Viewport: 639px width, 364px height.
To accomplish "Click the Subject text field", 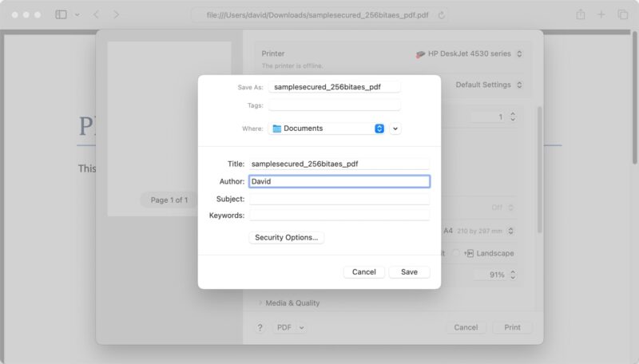I will coord(339,199).
